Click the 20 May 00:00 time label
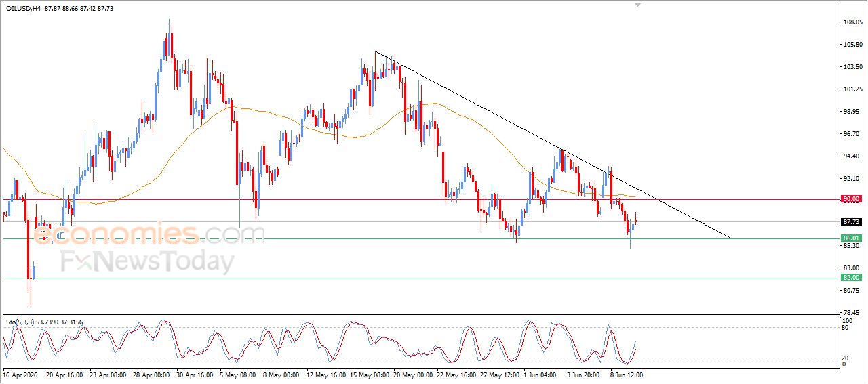868x384 pixels. (412, 374)
